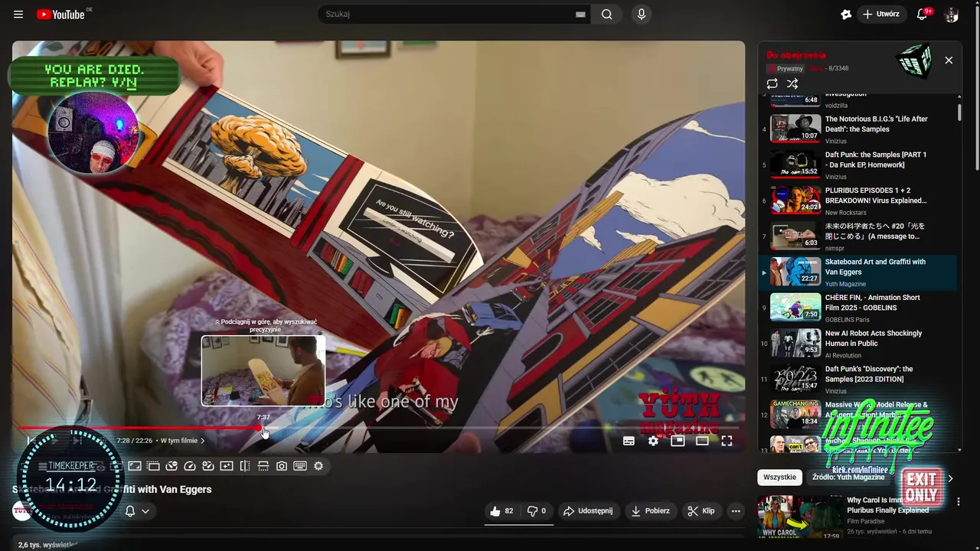Open the keyboard shortcuts extension icon

point(300,466)
